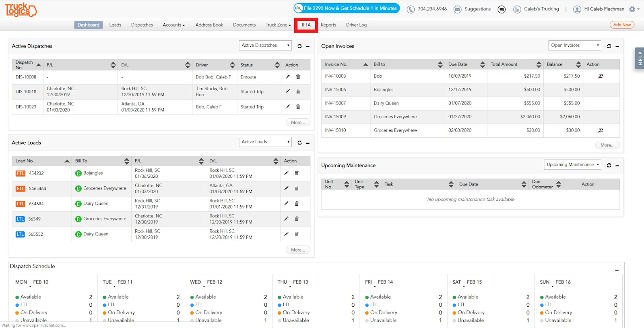
Task: Delete dispatch DIS-10018 using trash icon
Action: pyautogui.click(x=298, y=91)
